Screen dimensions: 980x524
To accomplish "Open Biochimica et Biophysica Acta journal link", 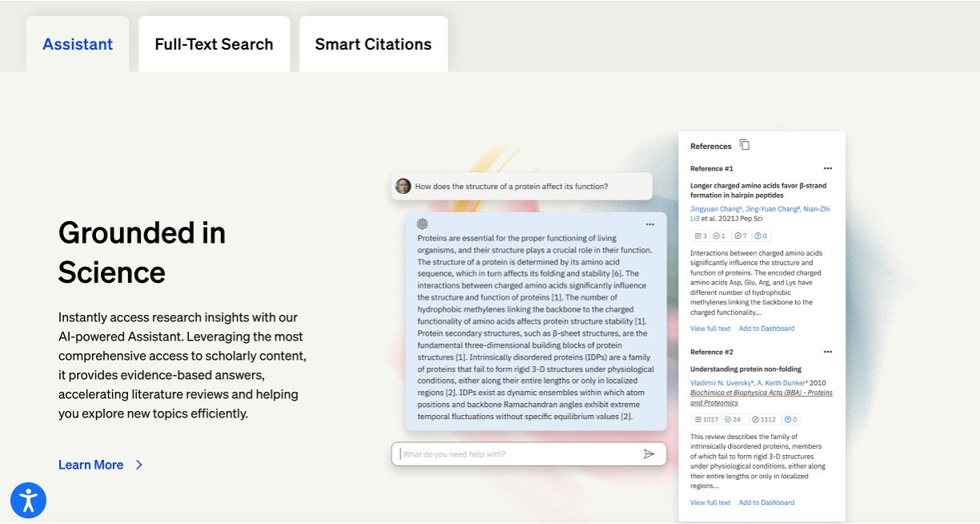I will pos(761,398).
